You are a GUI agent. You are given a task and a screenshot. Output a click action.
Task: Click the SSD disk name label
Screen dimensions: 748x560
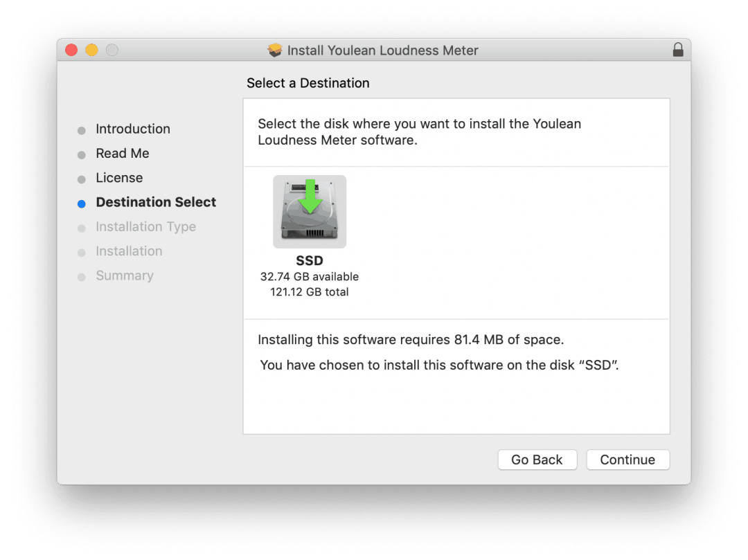pos(310,261)
